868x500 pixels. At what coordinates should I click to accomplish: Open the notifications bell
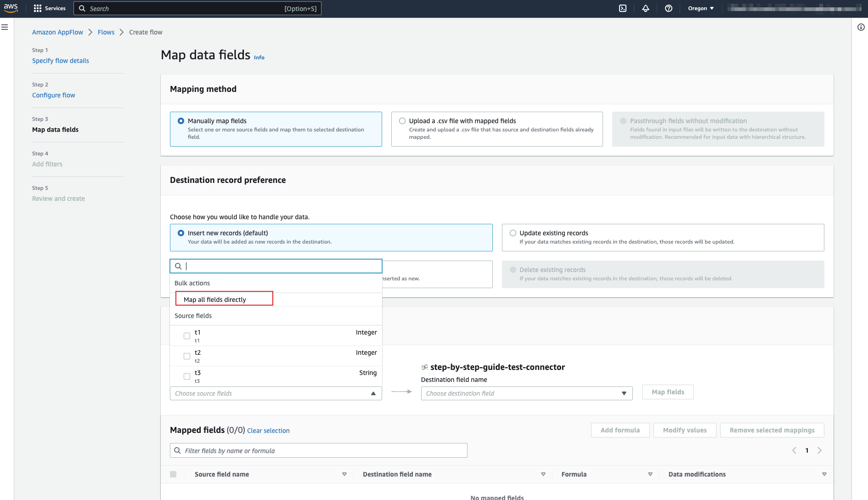point(646,8)
